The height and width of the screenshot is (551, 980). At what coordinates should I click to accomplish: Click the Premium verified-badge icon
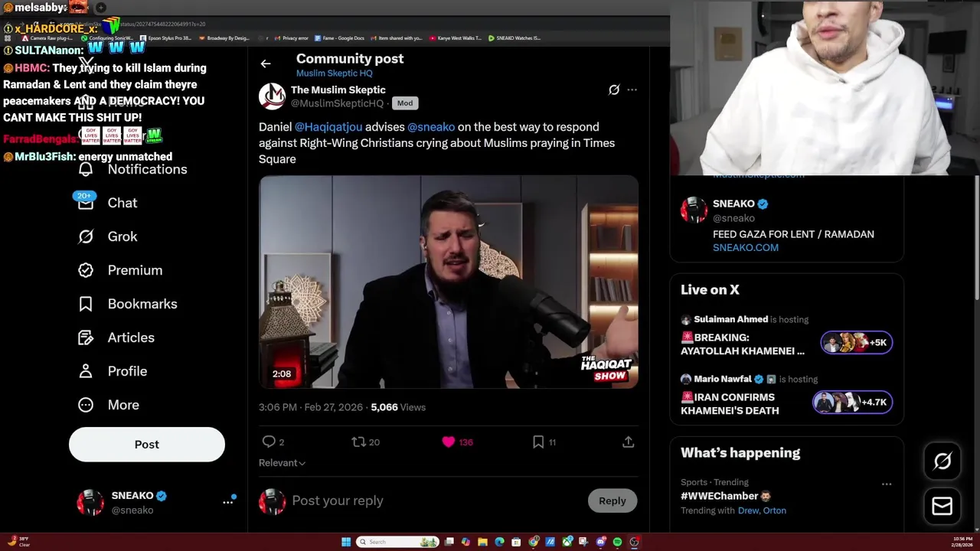click(x=86, y=270)
